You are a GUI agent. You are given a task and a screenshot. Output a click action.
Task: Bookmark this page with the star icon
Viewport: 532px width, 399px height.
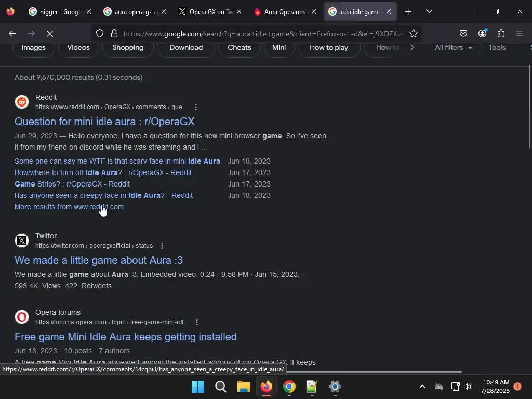pos(413,34)
